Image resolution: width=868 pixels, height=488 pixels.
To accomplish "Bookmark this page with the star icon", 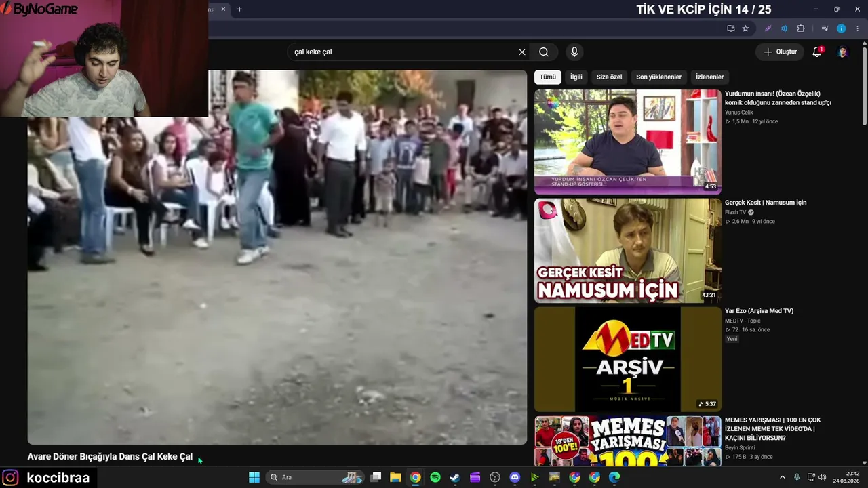I will coord(745,28).
